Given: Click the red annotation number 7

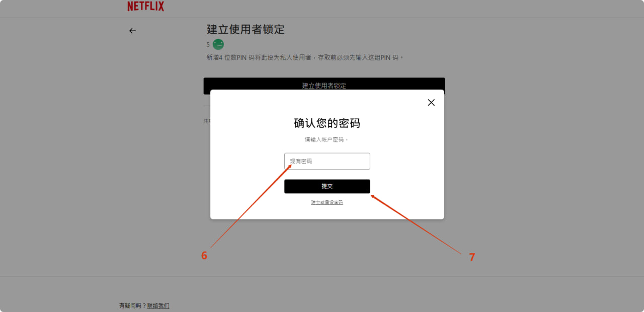Looking at the screenshot, I should [472, 257].
